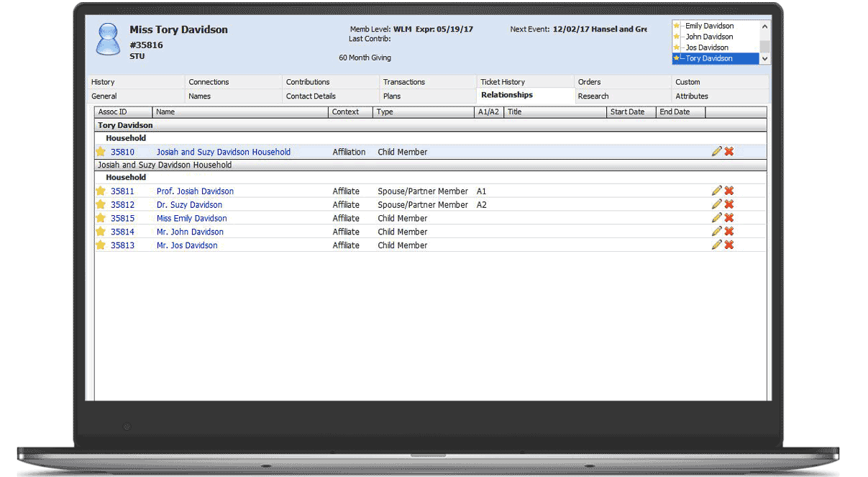Click the constituent avatar icon in header

(109, 40)
